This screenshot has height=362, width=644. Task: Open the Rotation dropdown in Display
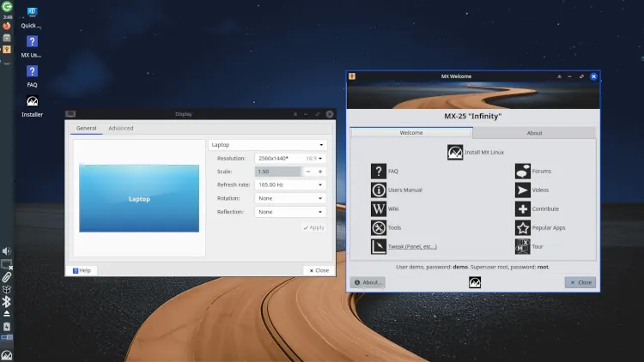click(x=290, y=199)
